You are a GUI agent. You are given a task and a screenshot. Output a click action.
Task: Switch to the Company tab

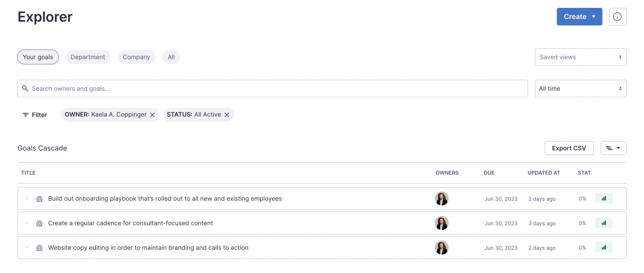[x=136, y=57]
